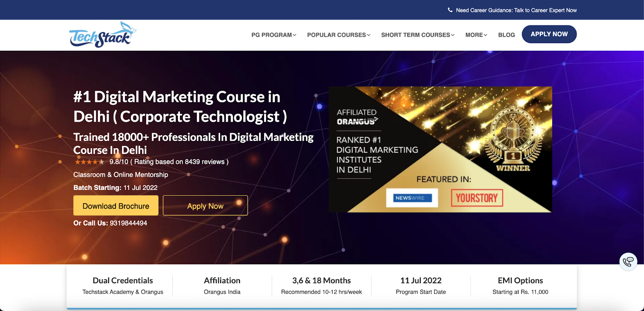Click the phone icon in top bar
The width and height of the screenshot is (644, 311).
(x=450, y=10)
